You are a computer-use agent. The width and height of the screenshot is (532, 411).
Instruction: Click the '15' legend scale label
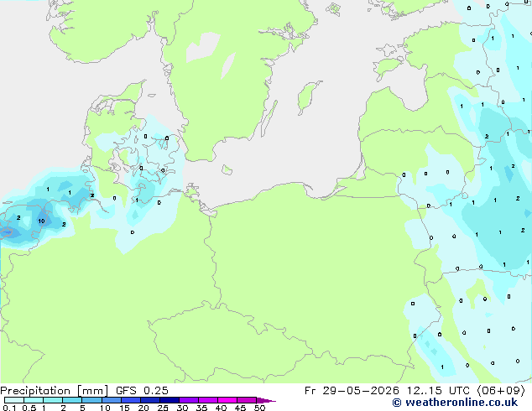coord(124,408)
